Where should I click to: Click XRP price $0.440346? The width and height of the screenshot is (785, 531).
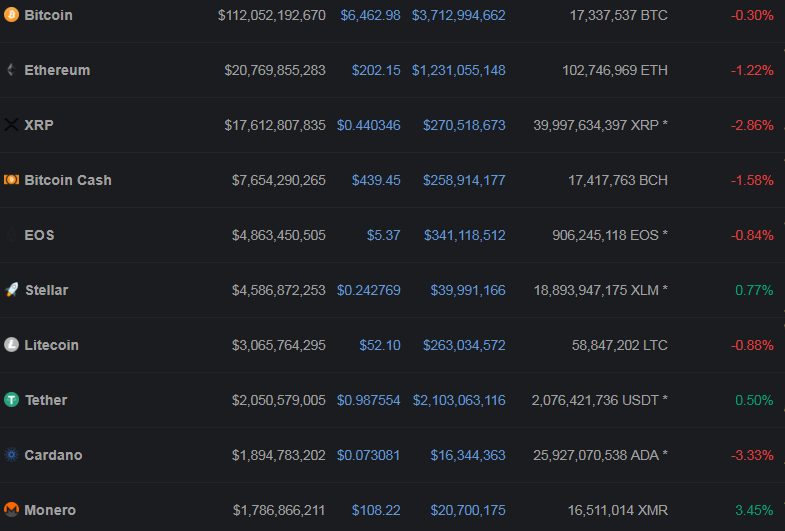point(368,126)
